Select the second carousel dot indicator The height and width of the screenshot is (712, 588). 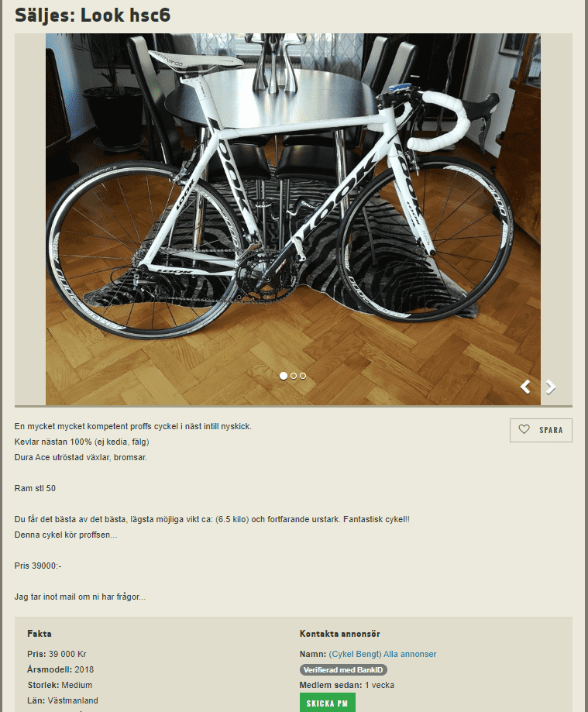coord(294,376)
